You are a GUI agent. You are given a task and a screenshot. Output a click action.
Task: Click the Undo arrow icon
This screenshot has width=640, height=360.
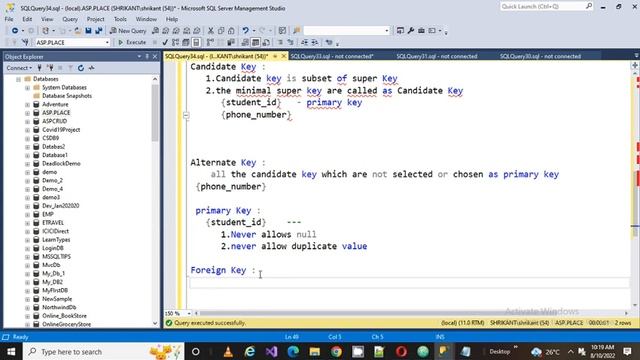coord(245,31)
